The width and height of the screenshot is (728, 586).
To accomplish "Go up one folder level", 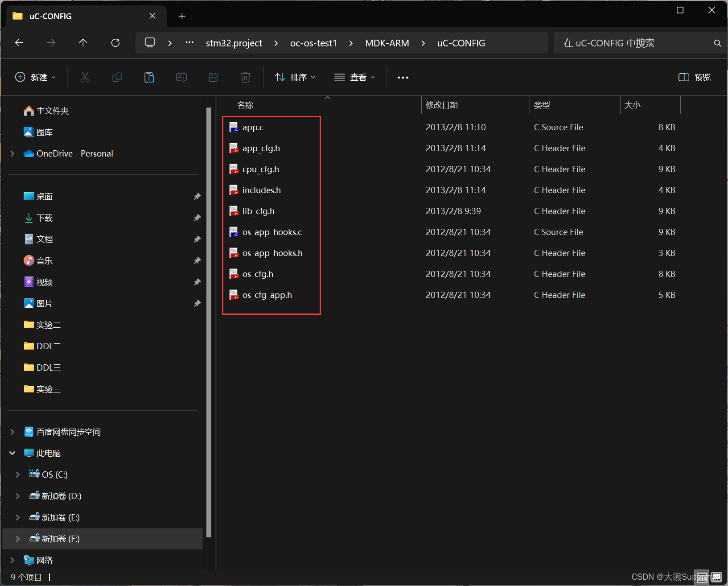I will tap(83, 43).
